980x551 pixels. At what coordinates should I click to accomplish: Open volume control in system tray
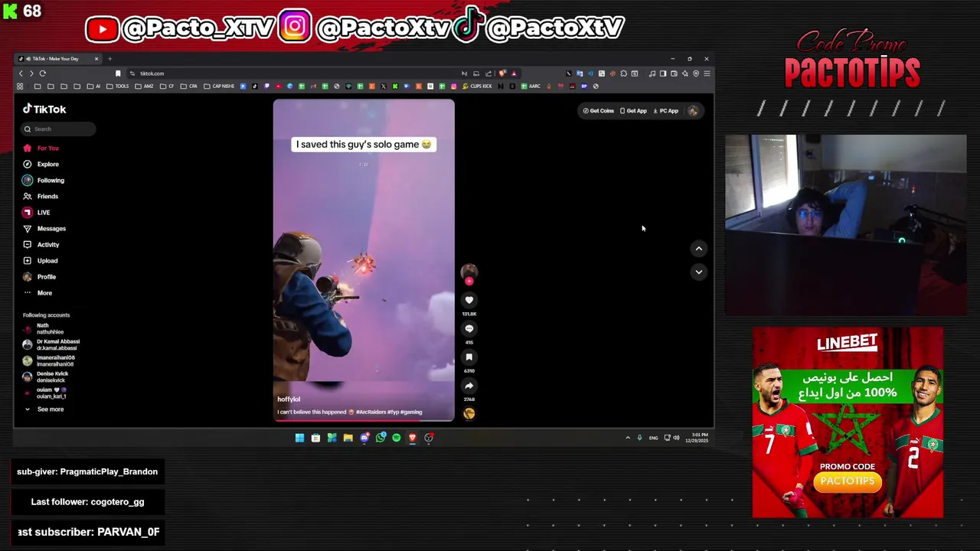click(x=676, y=438)
